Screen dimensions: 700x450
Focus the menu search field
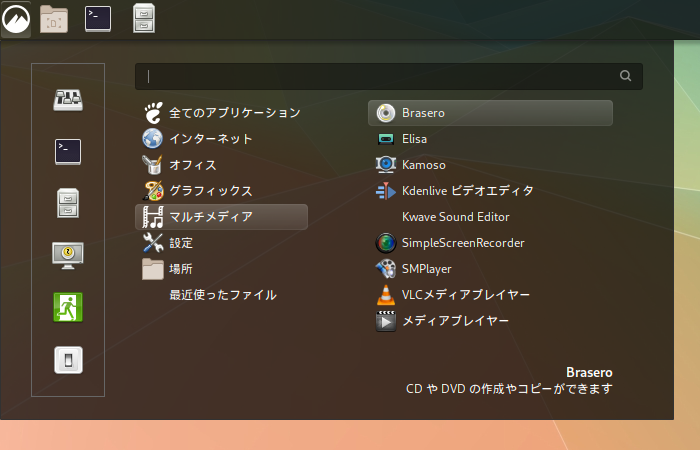coord(389,76)
